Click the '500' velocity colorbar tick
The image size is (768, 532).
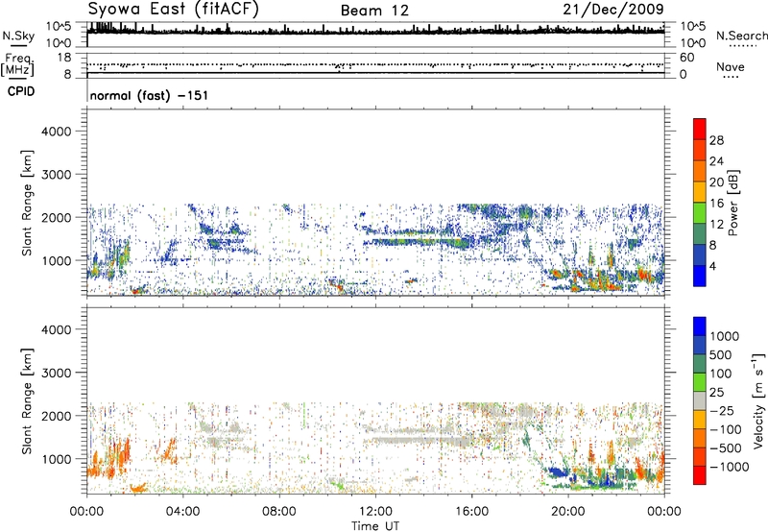pos(721,355)
